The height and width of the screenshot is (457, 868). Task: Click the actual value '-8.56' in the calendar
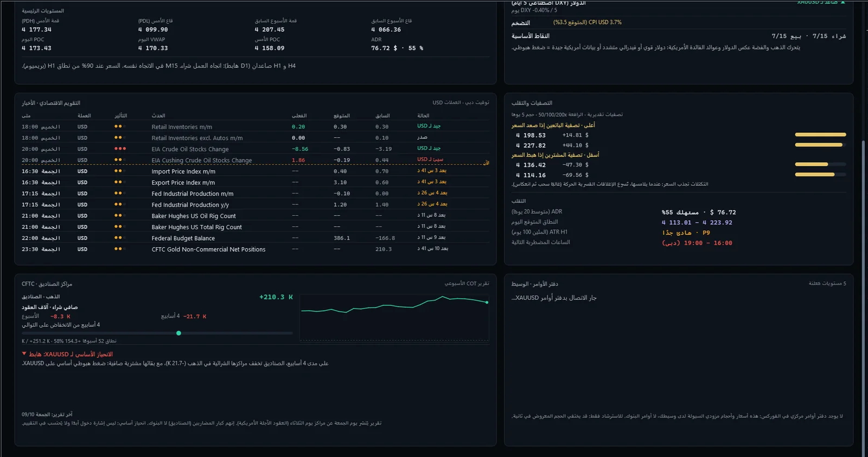[300, 149]
